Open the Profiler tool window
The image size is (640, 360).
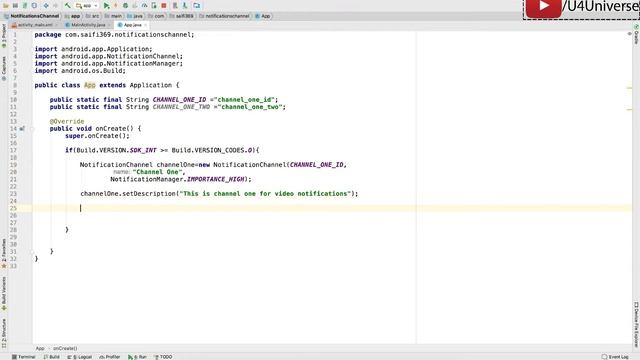tap(110, 357)
